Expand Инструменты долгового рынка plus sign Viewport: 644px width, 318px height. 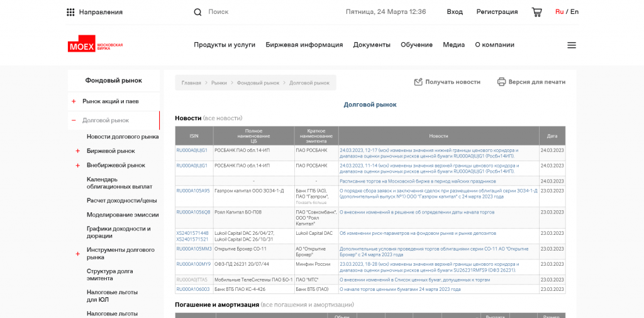click(77, 254)
